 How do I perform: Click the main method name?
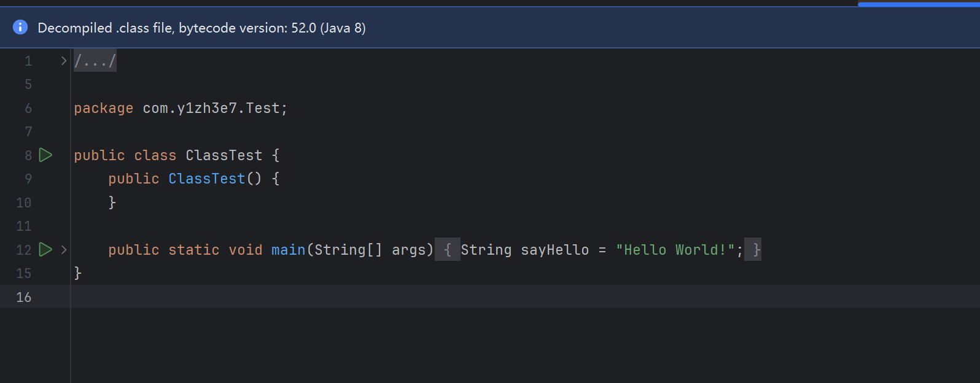pos(288,250)
